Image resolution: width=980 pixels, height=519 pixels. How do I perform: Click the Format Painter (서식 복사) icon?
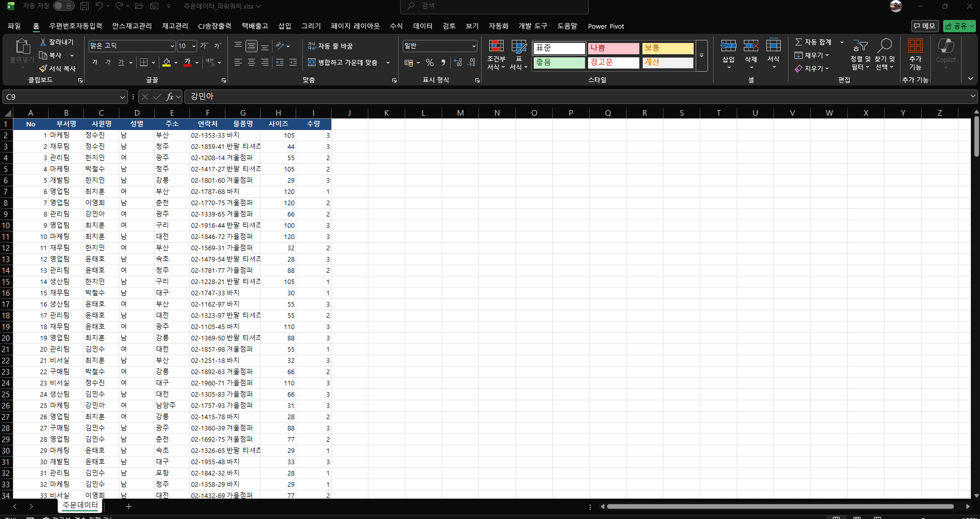tap(44, 69)
